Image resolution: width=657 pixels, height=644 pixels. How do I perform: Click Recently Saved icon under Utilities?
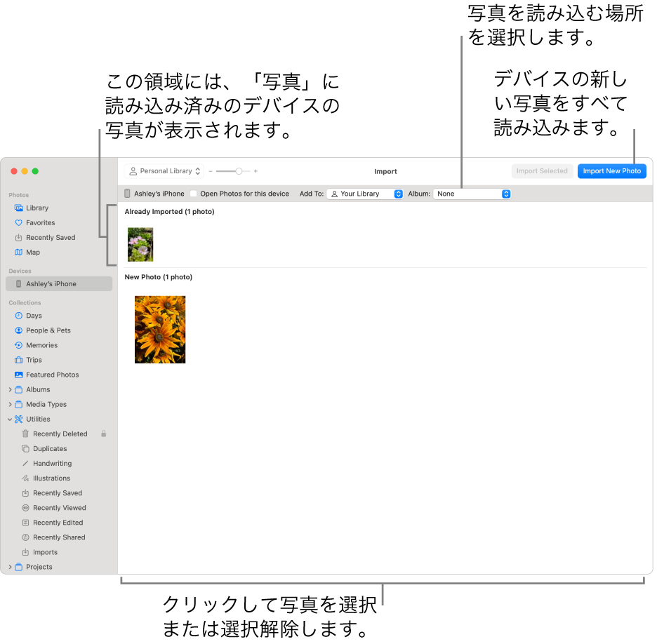[25, 493]
